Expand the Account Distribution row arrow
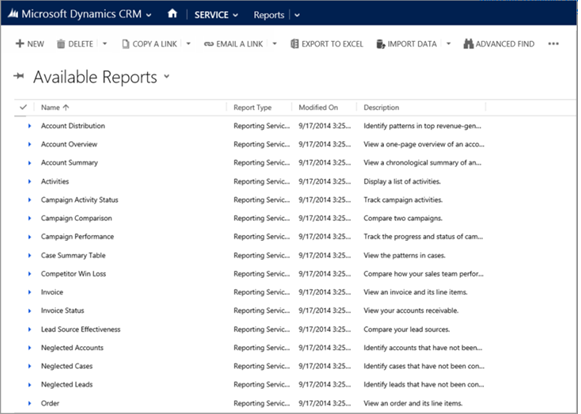The width and height of the screenshot is (581, 414). point(30,126)
